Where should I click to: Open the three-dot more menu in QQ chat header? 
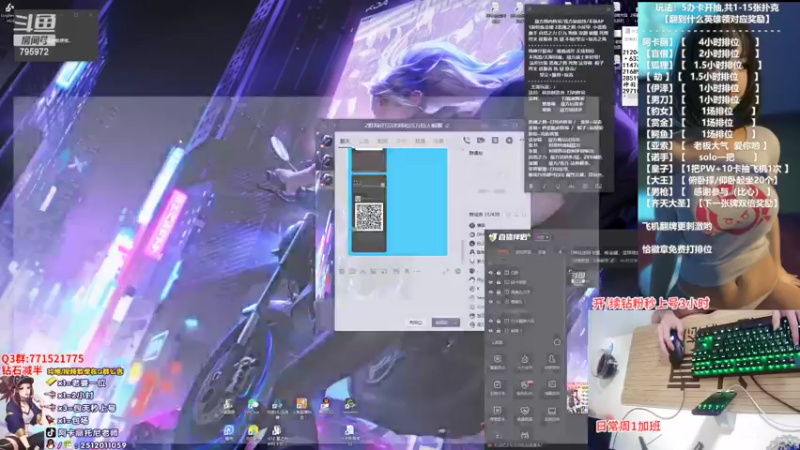click(x=521, y=140)
